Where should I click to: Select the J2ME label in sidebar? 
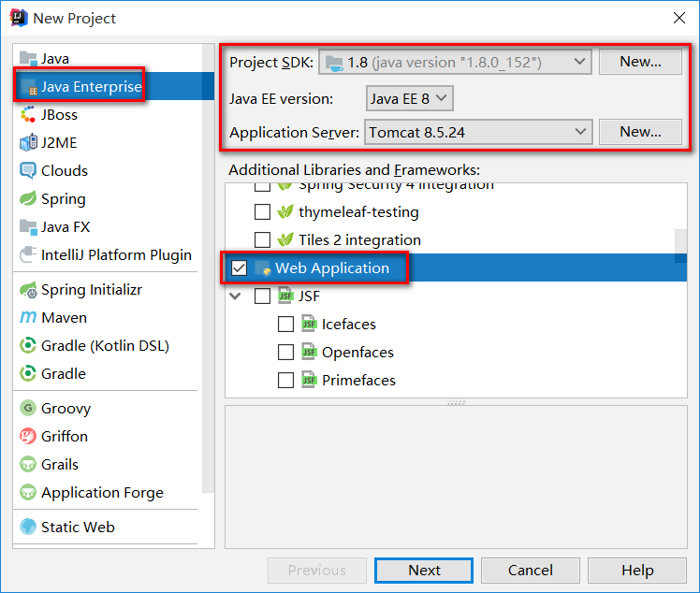[59, 143]
